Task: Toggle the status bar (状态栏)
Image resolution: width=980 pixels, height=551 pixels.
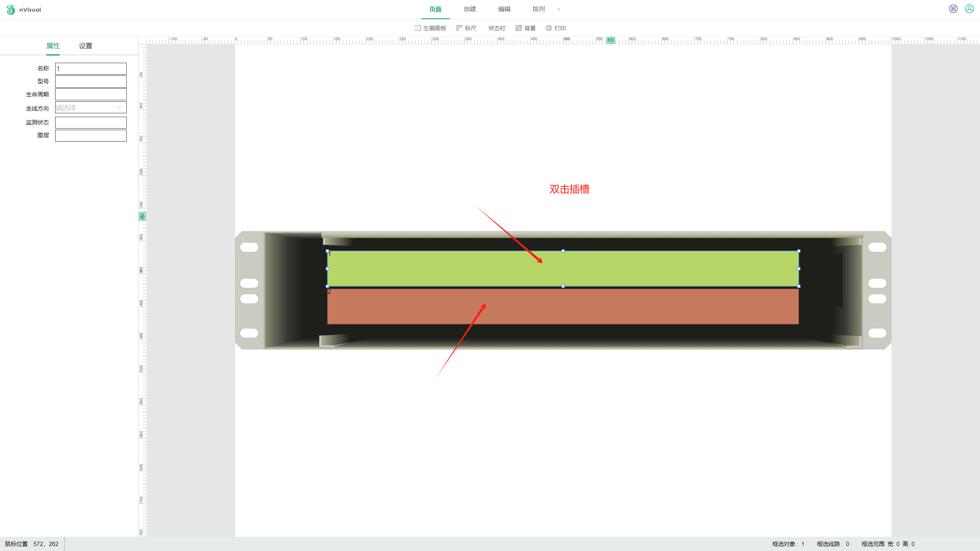Action: click(497, 28)
